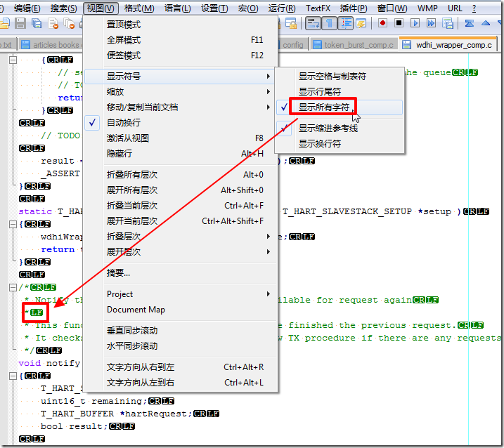Viewport: 504px width, 448px height.
Task: Open the Document Map entry
Action: [x=181, y=310]
